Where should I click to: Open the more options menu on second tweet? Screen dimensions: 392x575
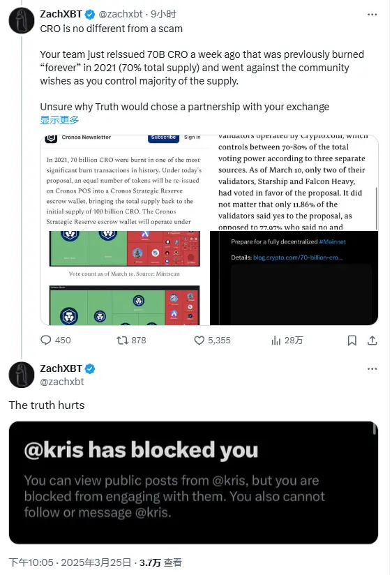coord(372,368)
